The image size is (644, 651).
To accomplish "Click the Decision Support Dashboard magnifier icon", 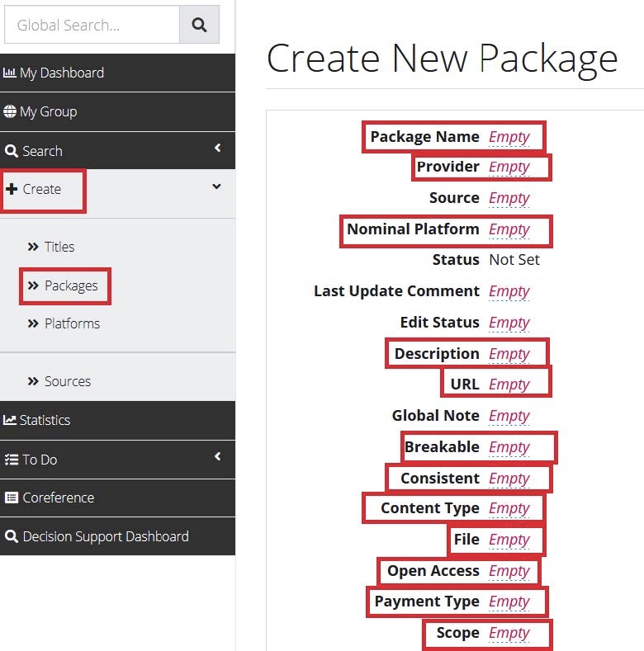I will (11, 536).
